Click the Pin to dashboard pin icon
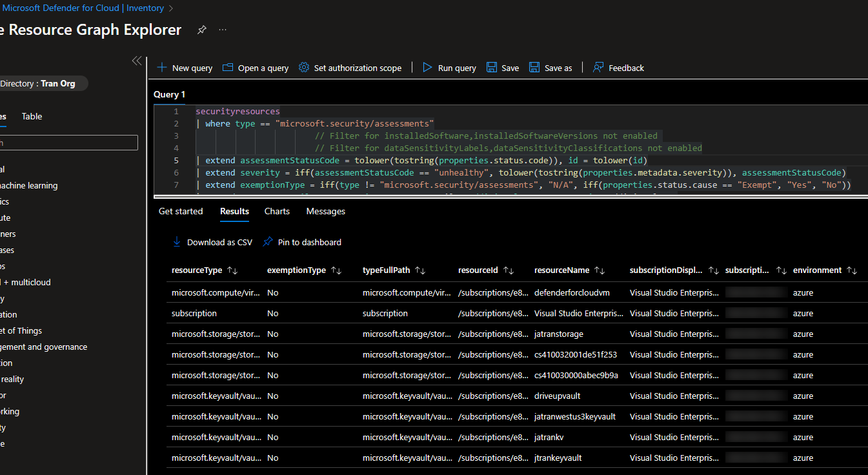Screen dimensions: 868x475 (268, 242)
